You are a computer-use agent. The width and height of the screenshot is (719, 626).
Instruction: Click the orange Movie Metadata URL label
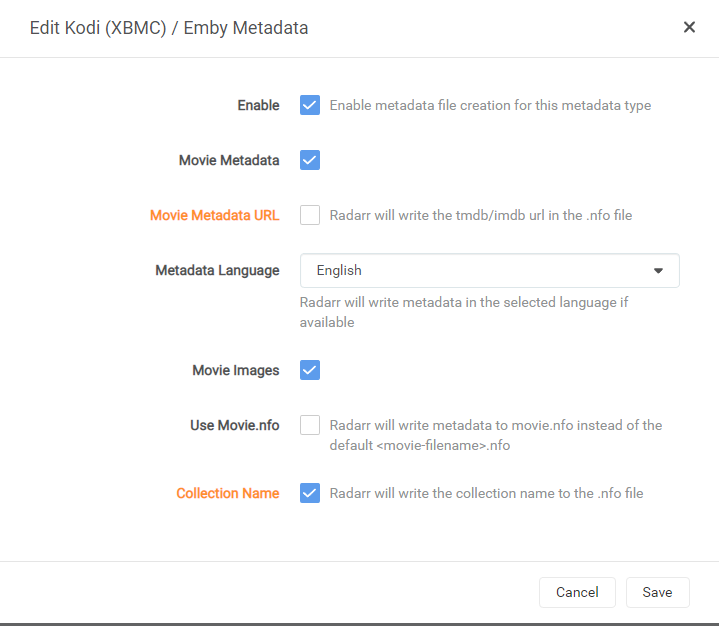pos(214,215)
